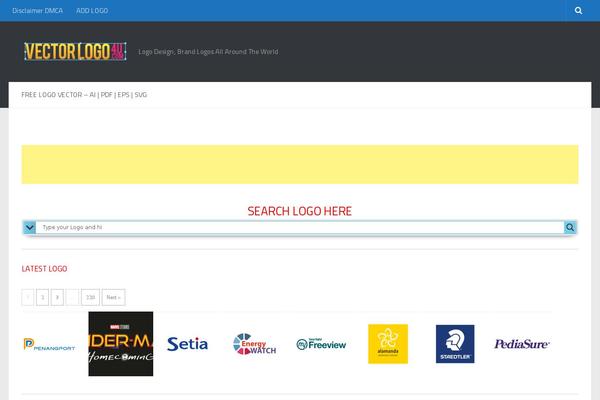Open the yellow Alamanda logo thumbnail
The image size is (600, 400).
(x=388, y=344)
